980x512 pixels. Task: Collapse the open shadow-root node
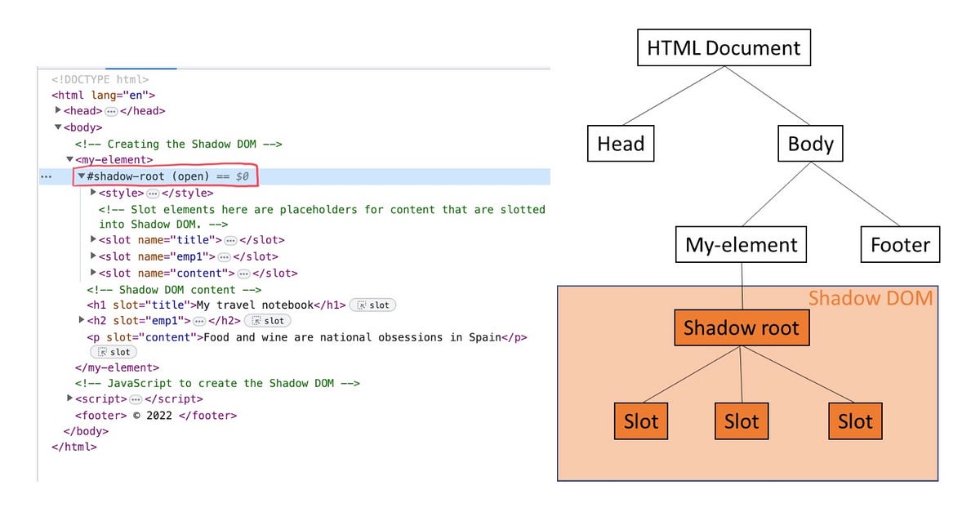click(x=80, y=176)
